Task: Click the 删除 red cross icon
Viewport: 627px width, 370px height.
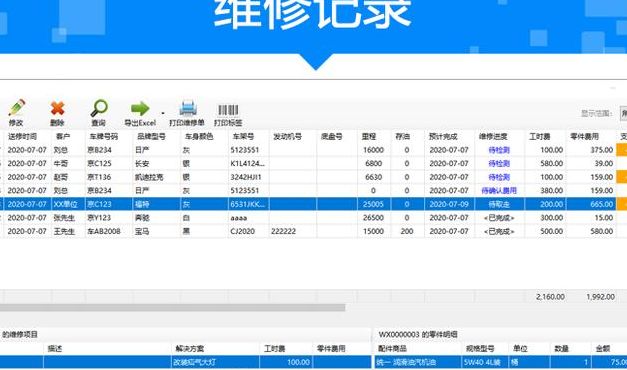Action: 58,108
